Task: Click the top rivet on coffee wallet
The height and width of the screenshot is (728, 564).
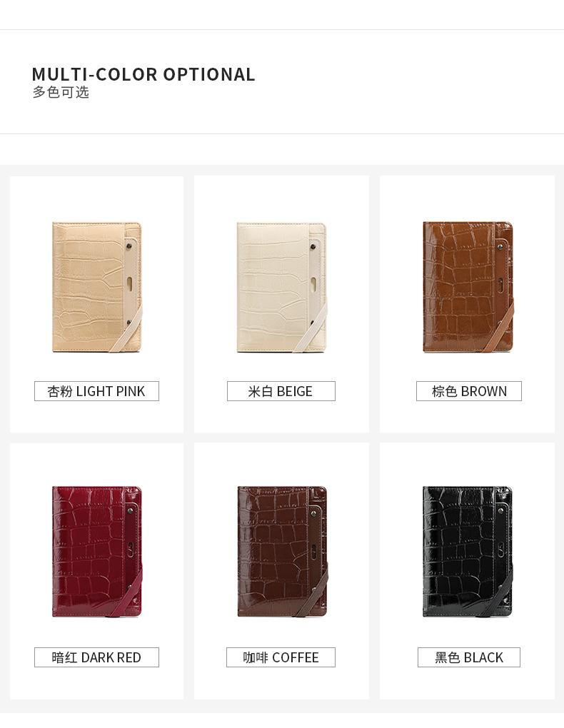Action: click(313, 512)
